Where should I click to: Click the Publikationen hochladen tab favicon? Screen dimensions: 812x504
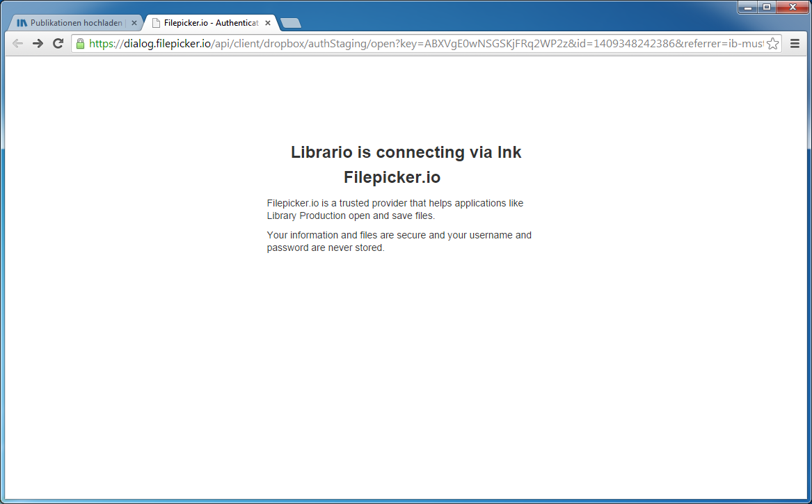pos(22,23)
